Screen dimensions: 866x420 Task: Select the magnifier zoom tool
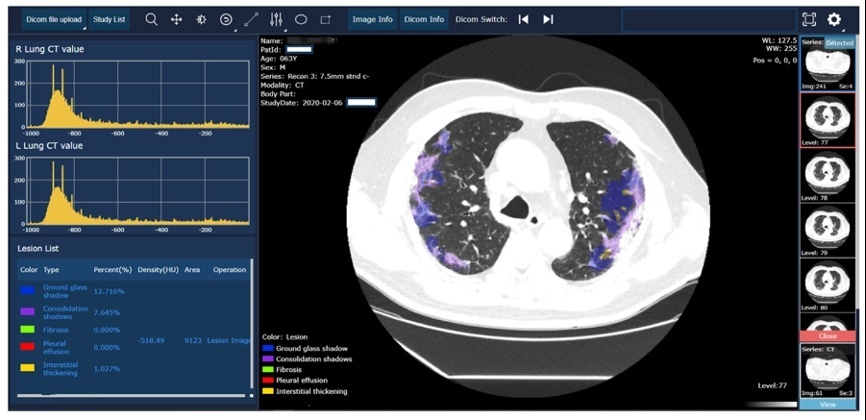click(x=151, y=19)
